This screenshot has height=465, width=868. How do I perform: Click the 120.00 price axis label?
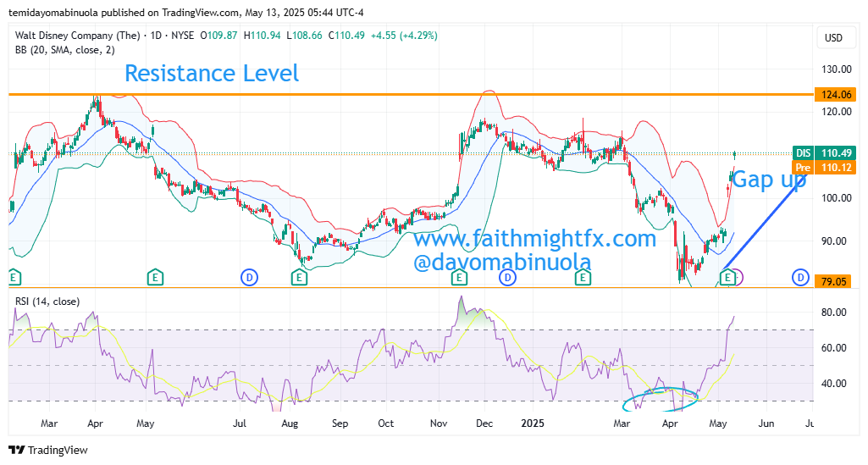tap(837, 111)
